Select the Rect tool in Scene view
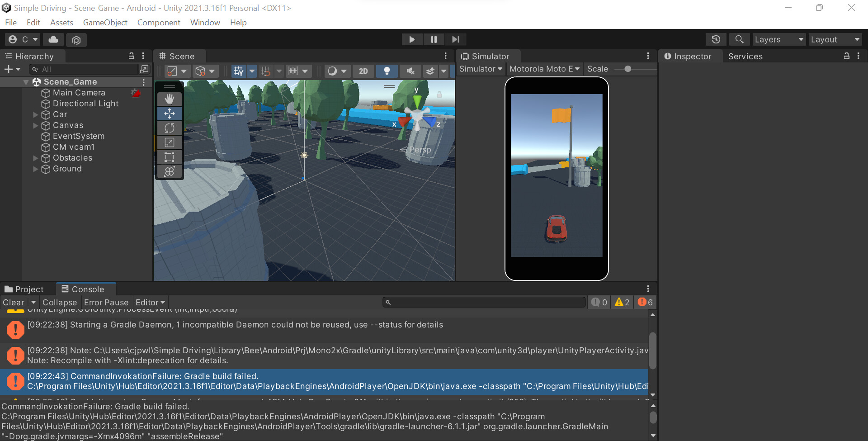The height and width of the screenshot is (441, 868). point(170,157)
